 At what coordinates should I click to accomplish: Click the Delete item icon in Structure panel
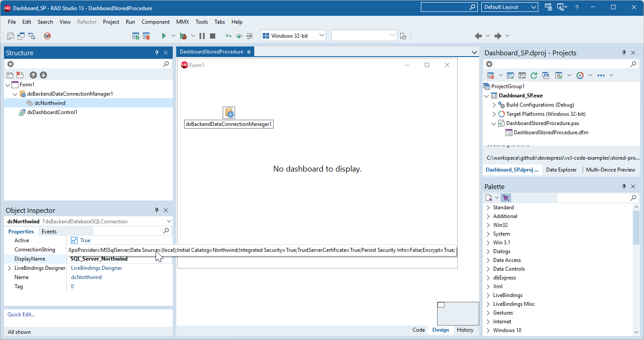(x=20, y=75)
